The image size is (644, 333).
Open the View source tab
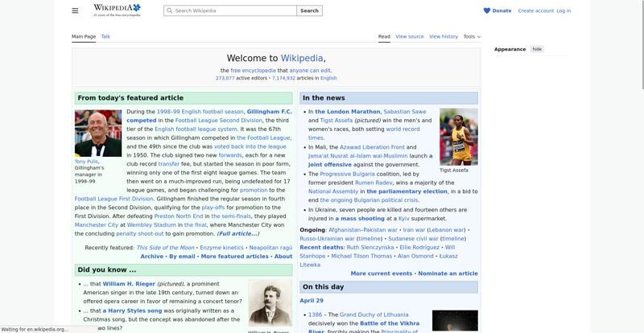[x=410, y=36]
